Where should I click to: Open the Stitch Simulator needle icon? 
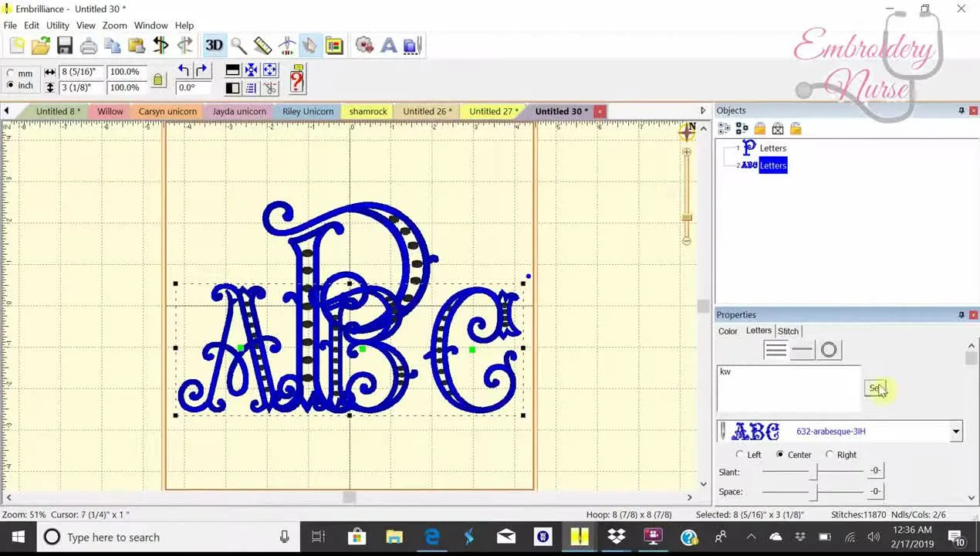coord(286,45)
